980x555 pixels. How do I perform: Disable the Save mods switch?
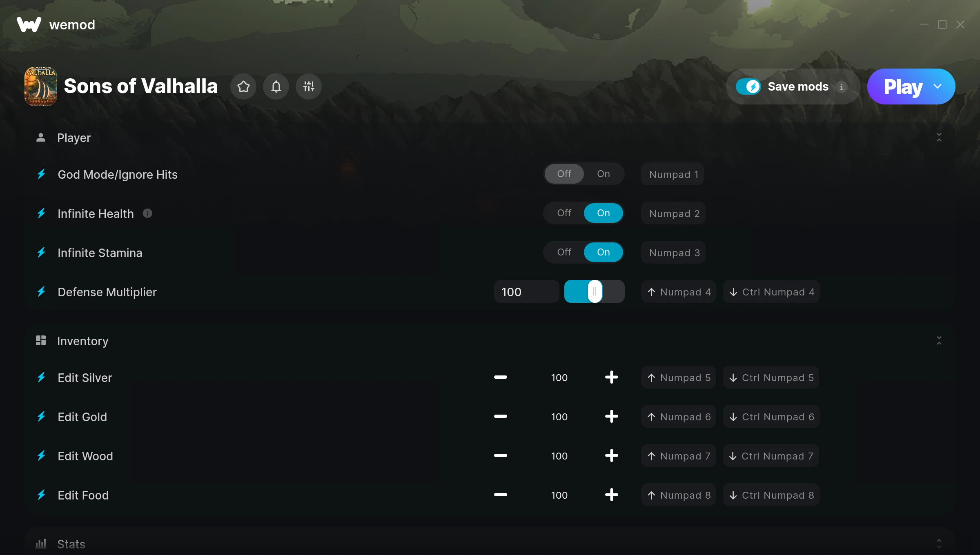(x=748, y=87)
